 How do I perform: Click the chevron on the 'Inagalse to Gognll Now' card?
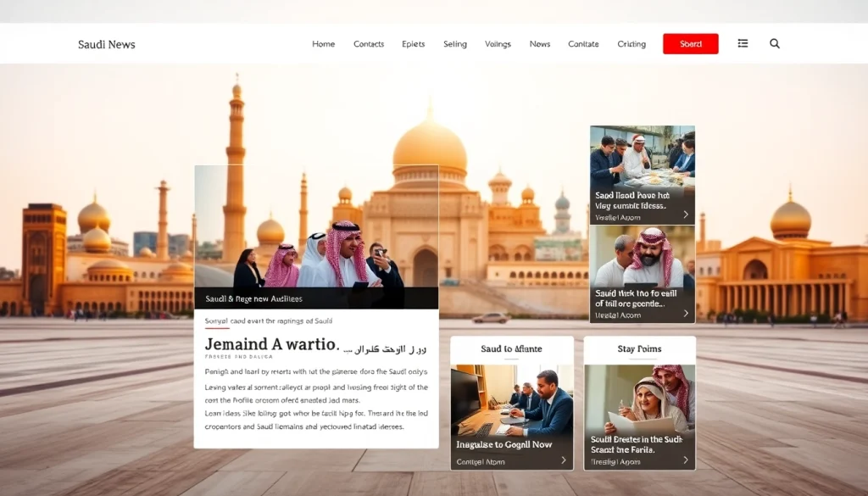coord(563,460)
